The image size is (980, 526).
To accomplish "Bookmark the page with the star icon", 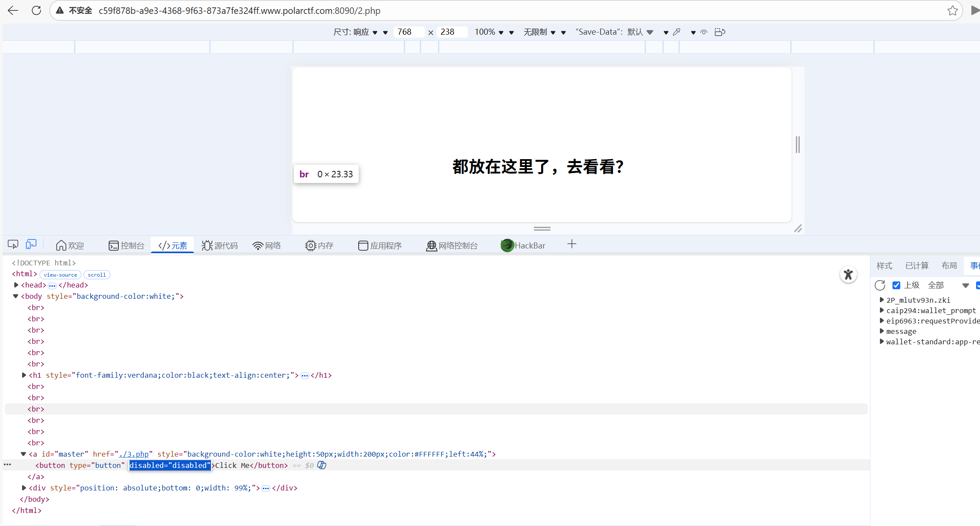I will [x=952, y=11].
